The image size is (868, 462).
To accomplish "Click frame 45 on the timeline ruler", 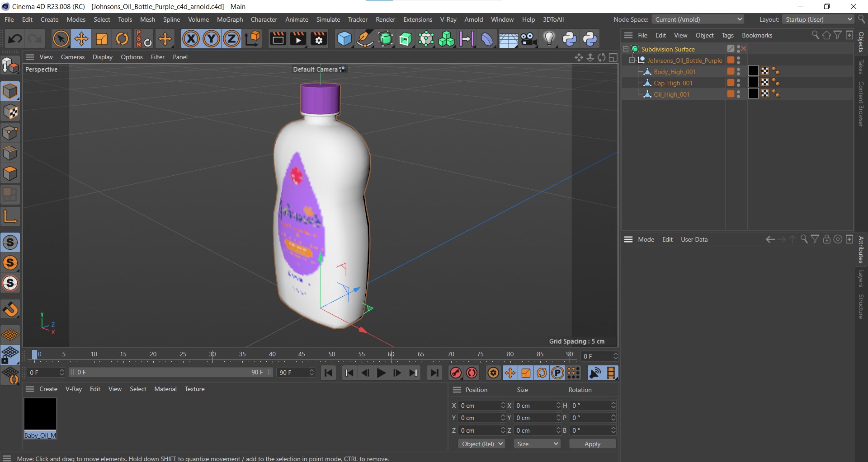I will [302, 355].
